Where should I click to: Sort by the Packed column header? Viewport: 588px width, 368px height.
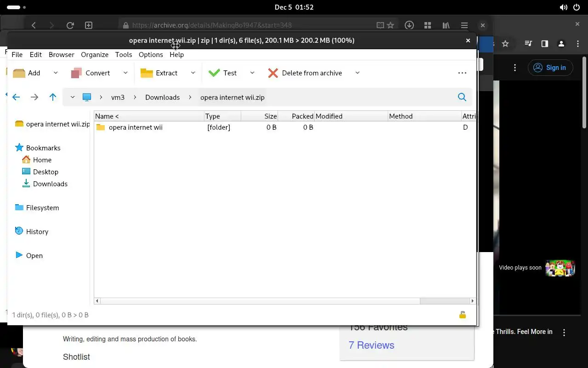[296, 116]
